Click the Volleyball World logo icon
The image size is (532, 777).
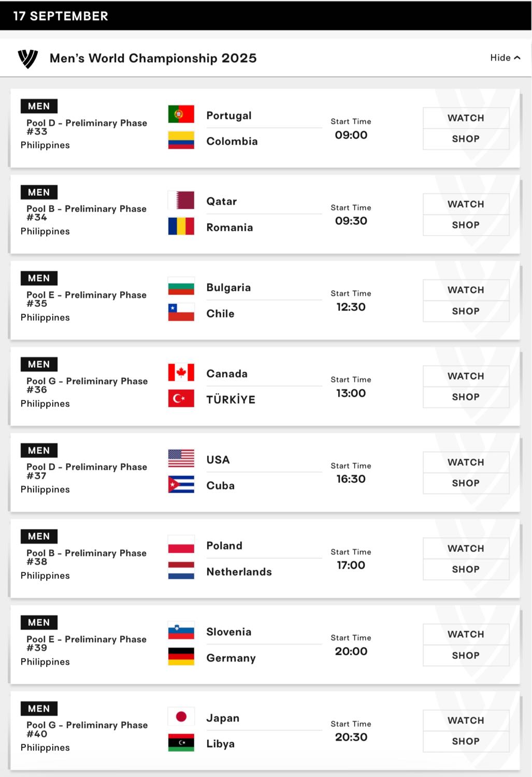28,59
